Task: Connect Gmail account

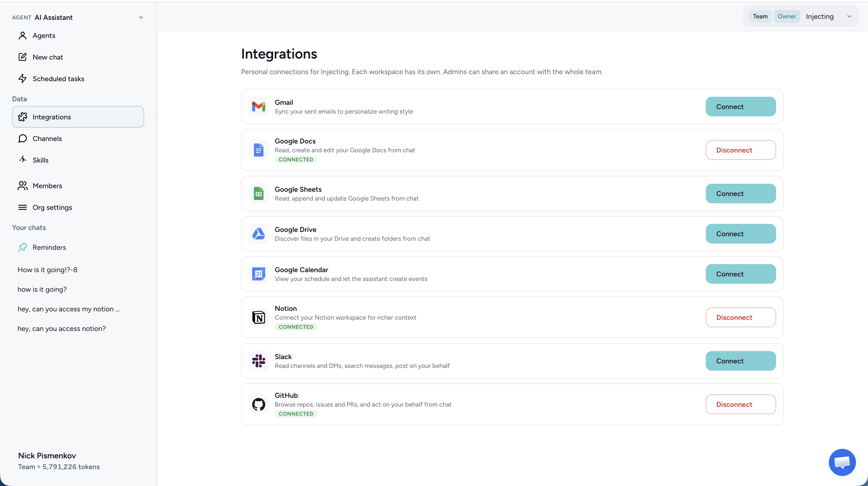Action: click(741, 107)
